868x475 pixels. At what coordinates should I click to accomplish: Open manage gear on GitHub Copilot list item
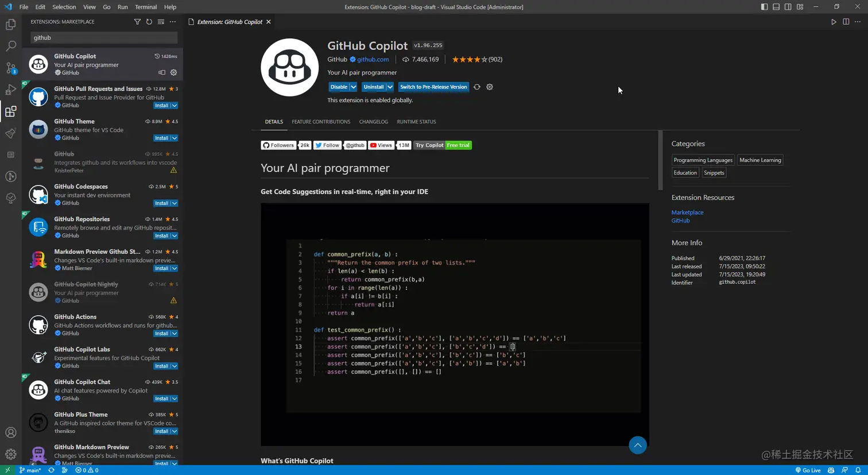pos(173,73)
